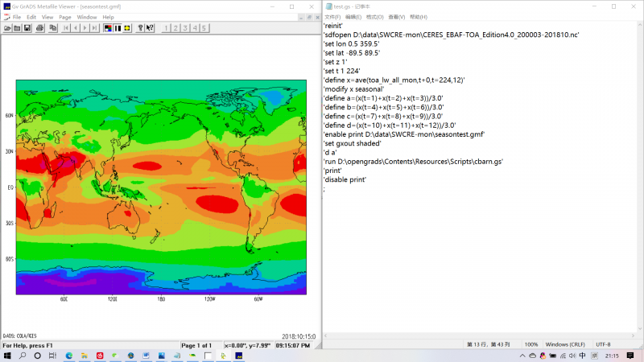Click the Copy icon in viewer toolbar

coord(53,28)
